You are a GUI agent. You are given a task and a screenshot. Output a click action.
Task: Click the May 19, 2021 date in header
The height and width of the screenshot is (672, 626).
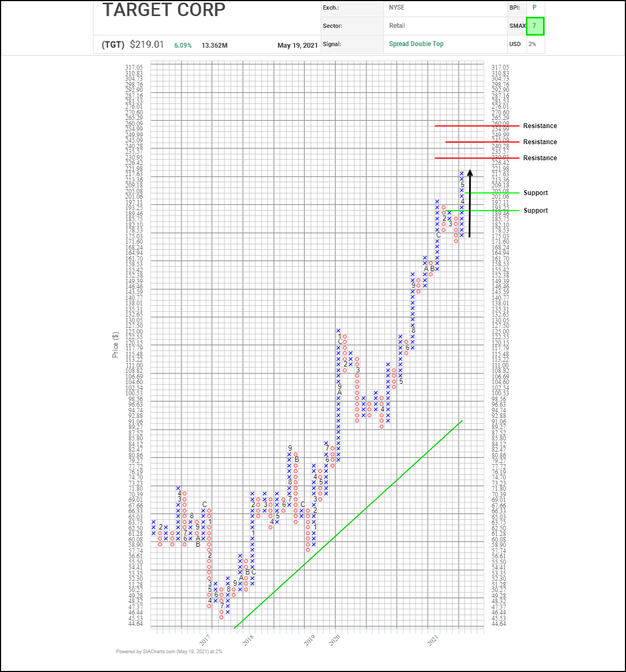tap(298, 46)
